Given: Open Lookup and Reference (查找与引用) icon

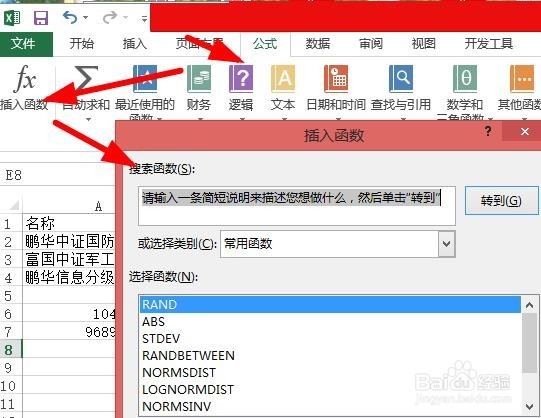Looking at the screenshot, I should (x=401, y=79).
